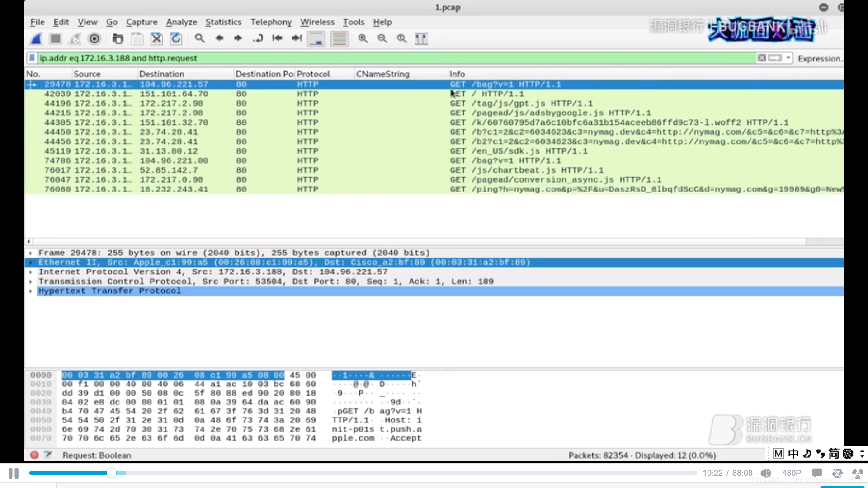The width and height of the screenshot is (868, 488).
Task: Click the display filter bookmark icon
Action: [32, 58]
